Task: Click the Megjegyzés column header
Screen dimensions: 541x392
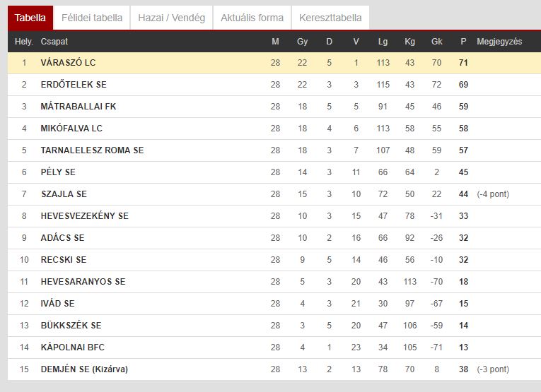Action: pos(499,42)
